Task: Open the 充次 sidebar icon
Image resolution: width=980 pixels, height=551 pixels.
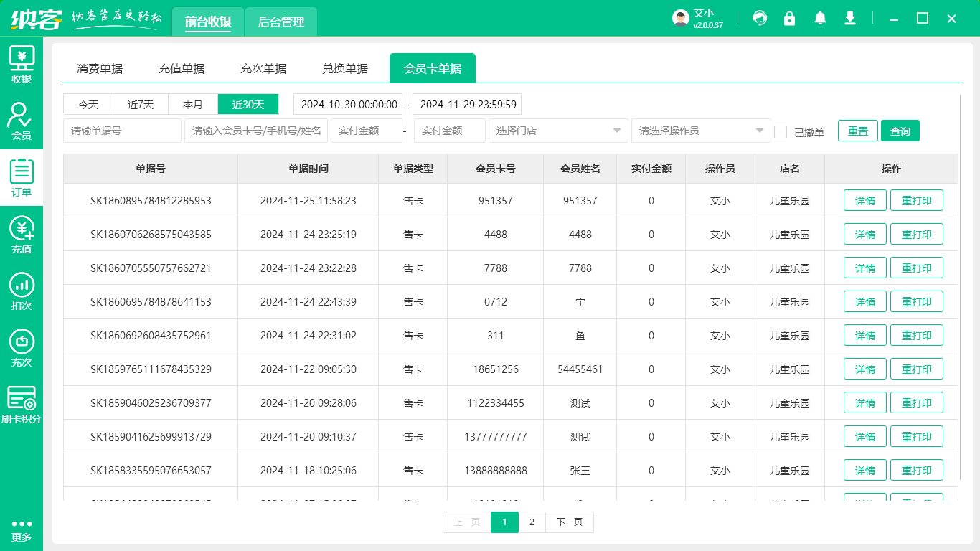Action: coord(22,343)
